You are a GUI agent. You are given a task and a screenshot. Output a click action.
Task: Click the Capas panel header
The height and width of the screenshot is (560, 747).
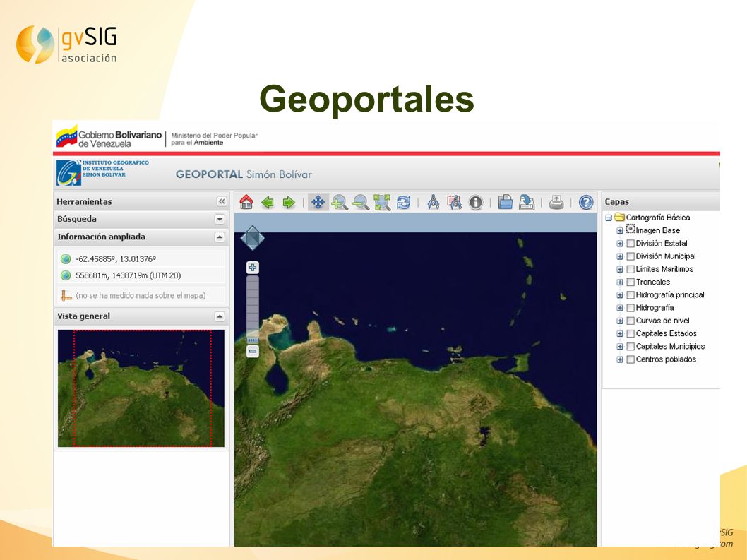pos(662,201)
